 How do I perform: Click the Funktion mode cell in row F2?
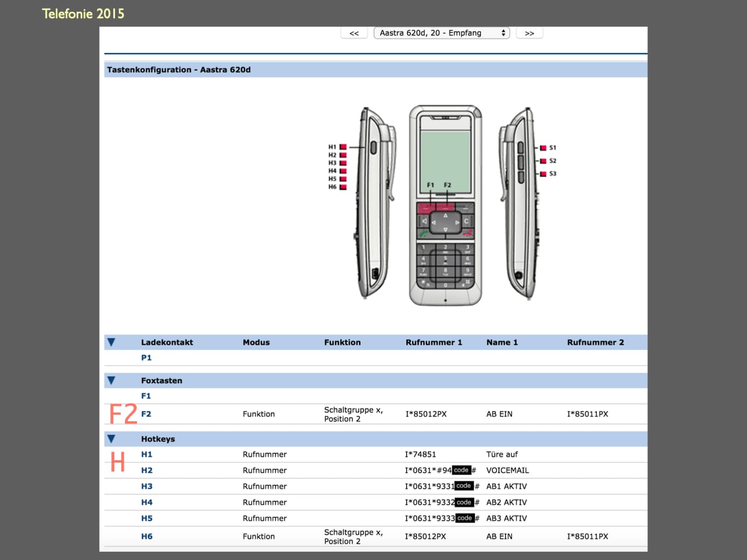(259, 414)
